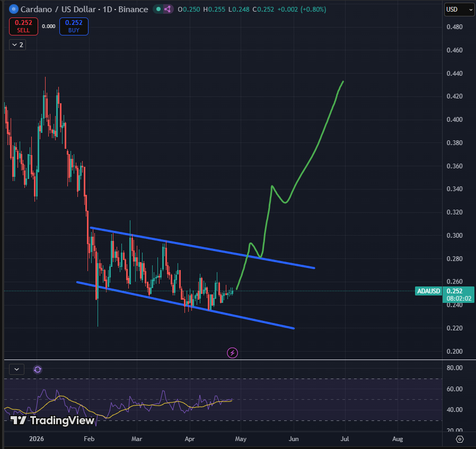This screenshot has width=476, height=449.
Task: Collapse the RSI pane using its chevron
Action: [16, 369]
